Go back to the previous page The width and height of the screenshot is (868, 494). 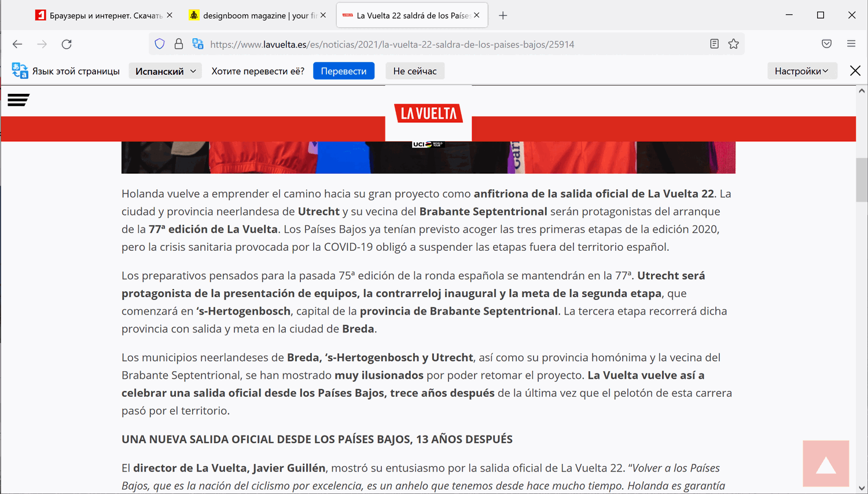[x=17, y=44]
